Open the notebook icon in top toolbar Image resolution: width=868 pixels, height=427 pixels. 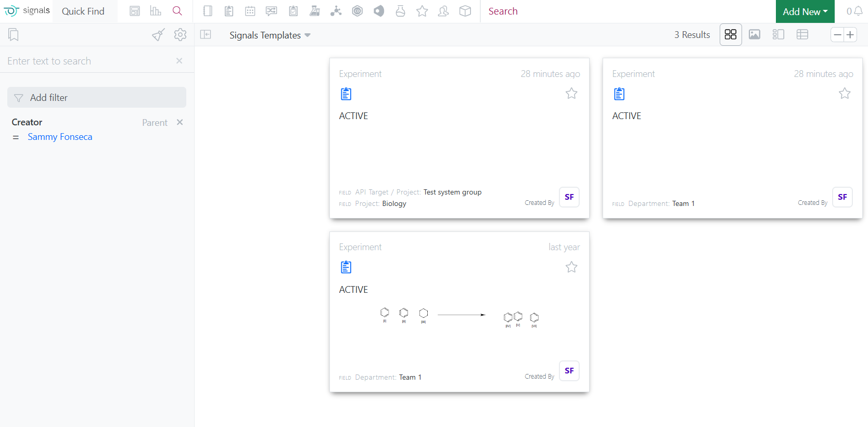(x=208, y=11)
